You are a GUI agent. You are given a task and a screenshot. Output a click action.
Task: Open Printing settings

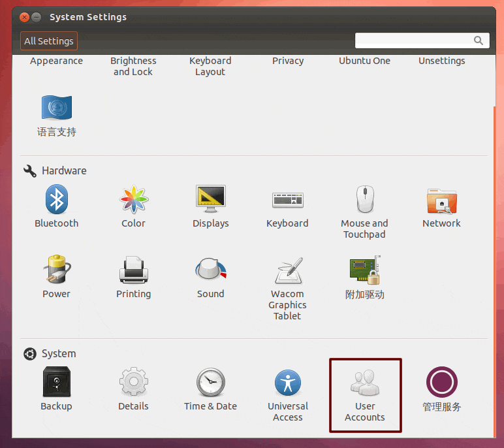[134, 270]
